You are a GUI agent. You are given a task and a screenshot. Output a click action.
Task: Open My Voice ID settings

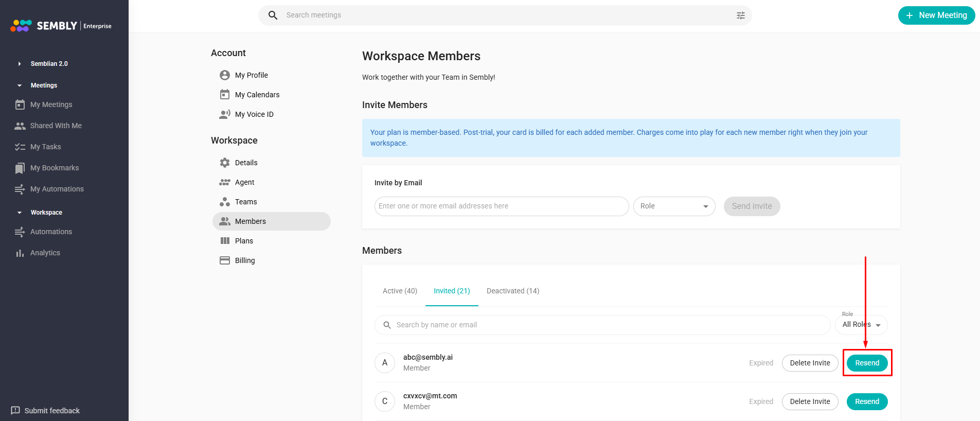[254, 114]
